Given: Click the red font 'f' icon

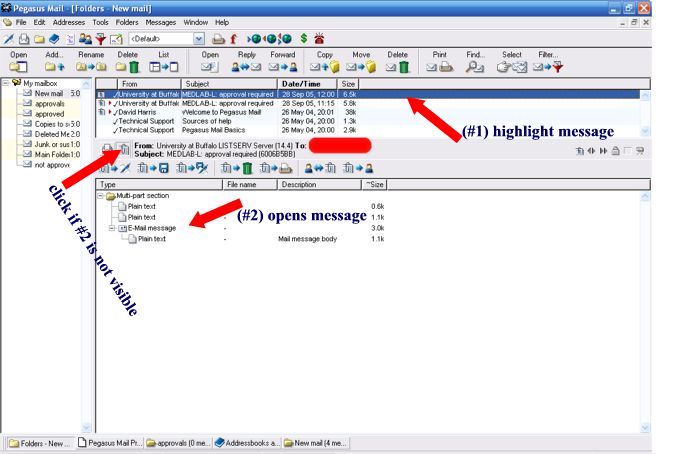Looking at the screenshot, I should [x=233, y=39].
